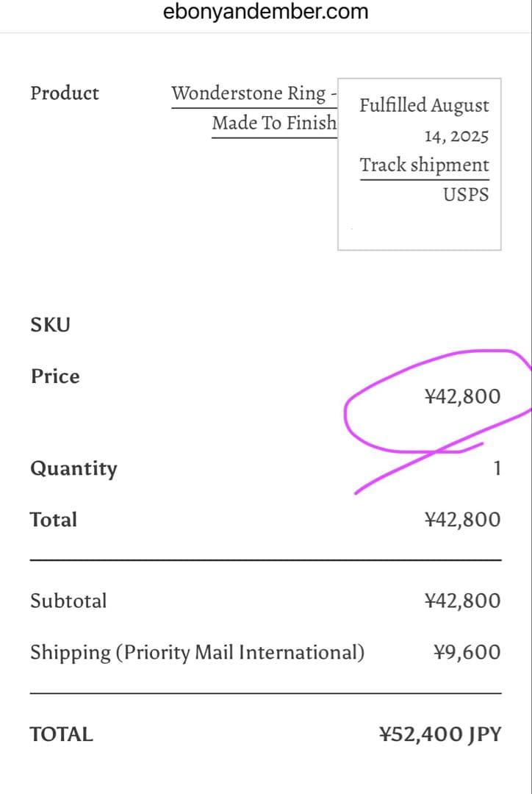Screen dimensions: 532x794
Task: Click the Track shipment link
Action: click(424, 165)
